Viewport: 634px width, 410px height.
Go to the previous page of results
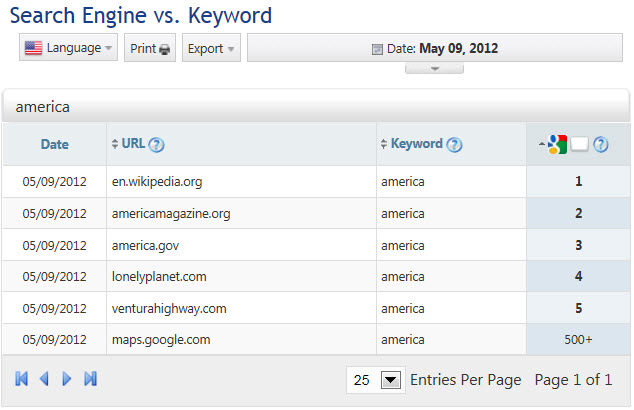(x=44, y=379)
